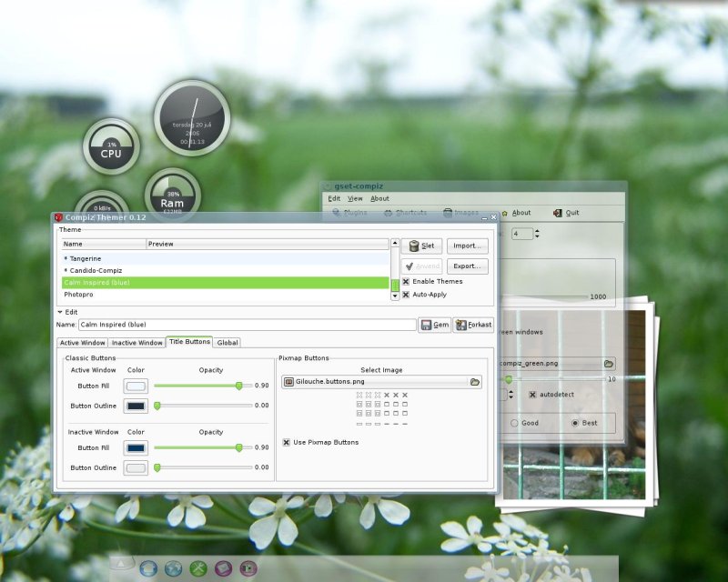Click the Import... button

[x=468, y=246]
